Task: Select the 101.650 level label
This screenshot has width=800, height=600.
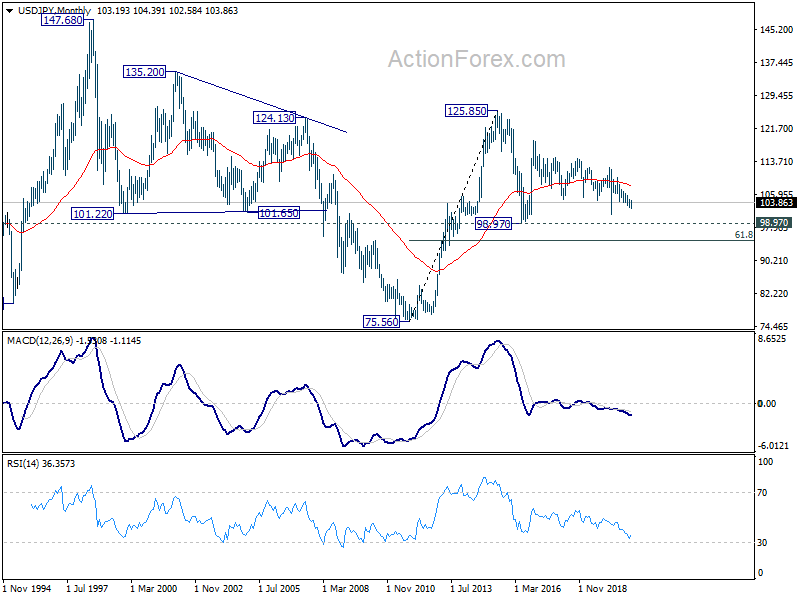Action: click(279, 213)
